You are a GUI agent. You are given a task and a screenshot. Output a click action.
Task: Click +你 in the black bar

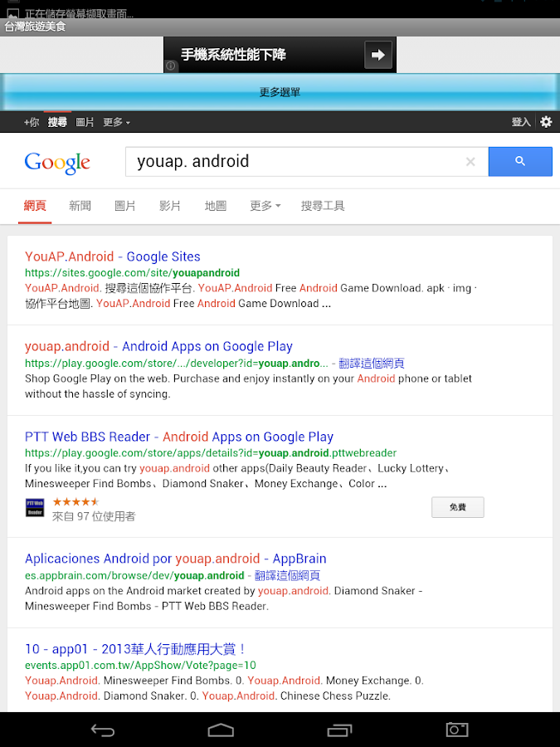[x=32, y=123]
